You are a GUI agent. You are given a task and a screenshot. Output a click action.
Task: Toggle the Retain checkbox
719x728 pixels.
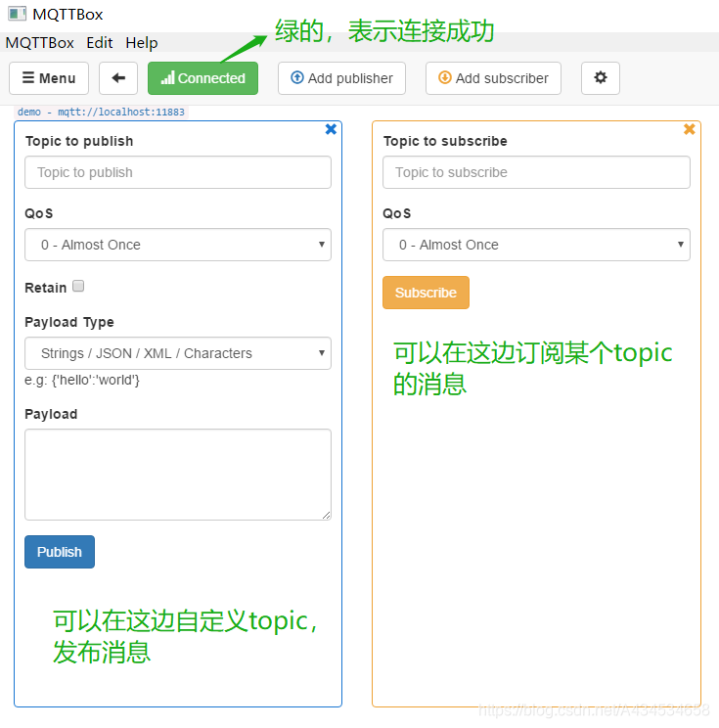point(78,286)
